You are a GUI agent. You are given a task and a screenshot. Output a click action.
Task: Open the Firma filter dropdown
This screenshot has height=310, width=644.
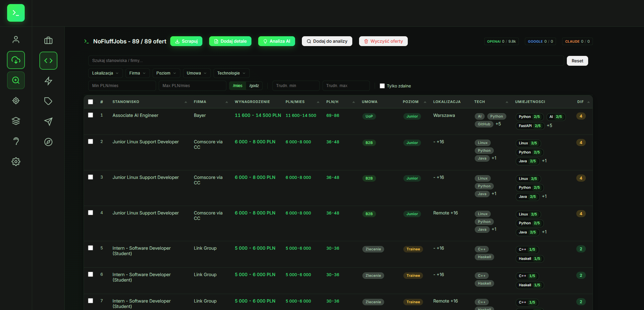pos(137,73)
